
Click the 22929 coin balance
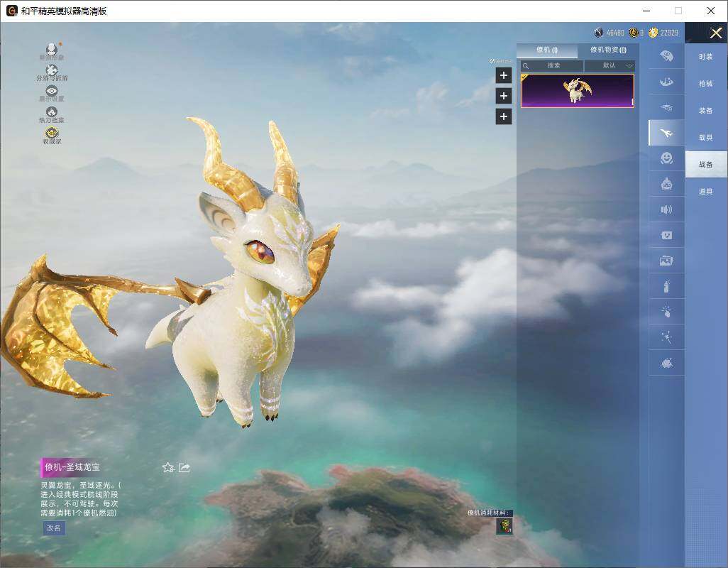[x=669, y=33]
